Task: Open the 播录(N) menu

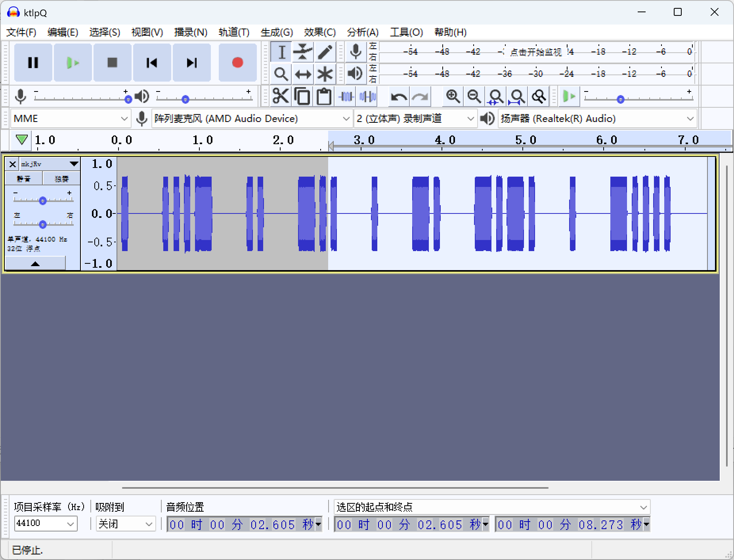Action: click(x=191, y=32)
